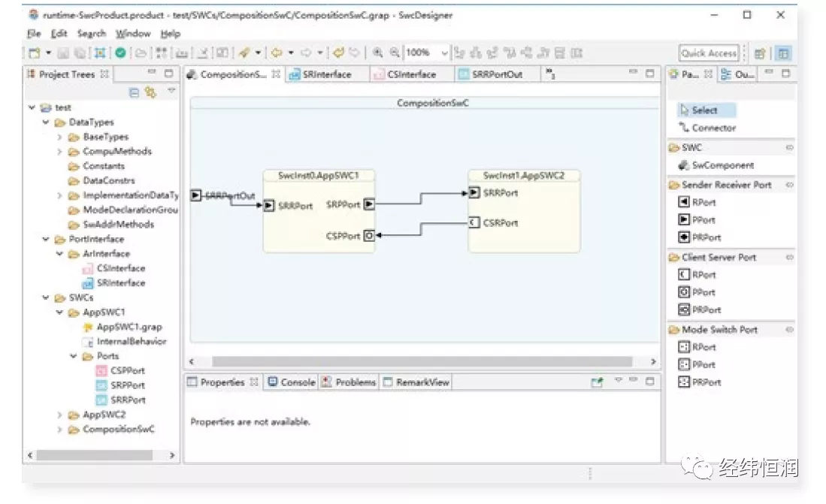Open the Window menu
The image size is (826, 504).
point(133,34)
